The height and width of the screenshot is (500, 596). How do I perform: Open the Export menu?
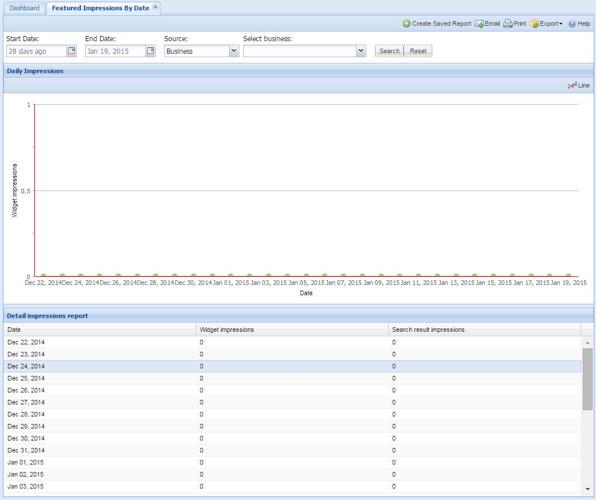(547, 24)
